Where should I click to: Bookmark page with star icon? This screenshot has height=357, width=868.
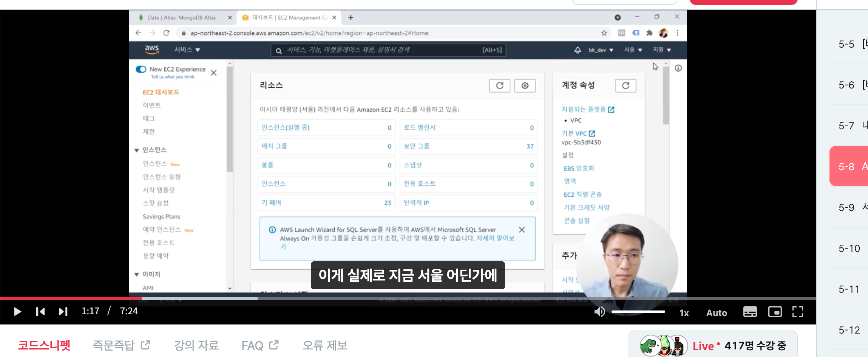[604, 33]
